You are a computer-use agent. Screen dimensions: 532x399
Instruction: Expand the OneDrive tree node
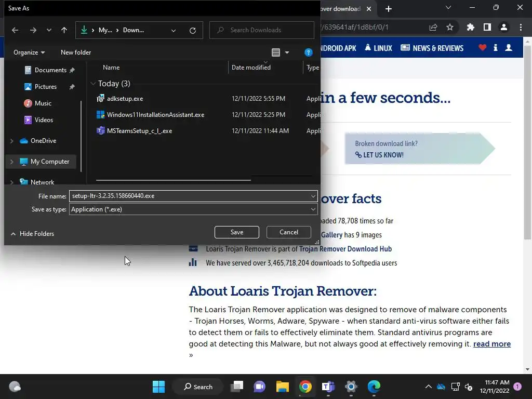tap(12, 141)
